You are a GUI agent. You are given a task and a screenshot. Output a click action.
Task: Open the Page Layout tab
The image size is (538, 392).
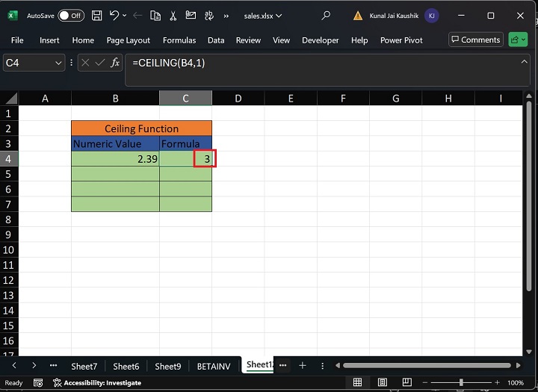pos(129,40)
